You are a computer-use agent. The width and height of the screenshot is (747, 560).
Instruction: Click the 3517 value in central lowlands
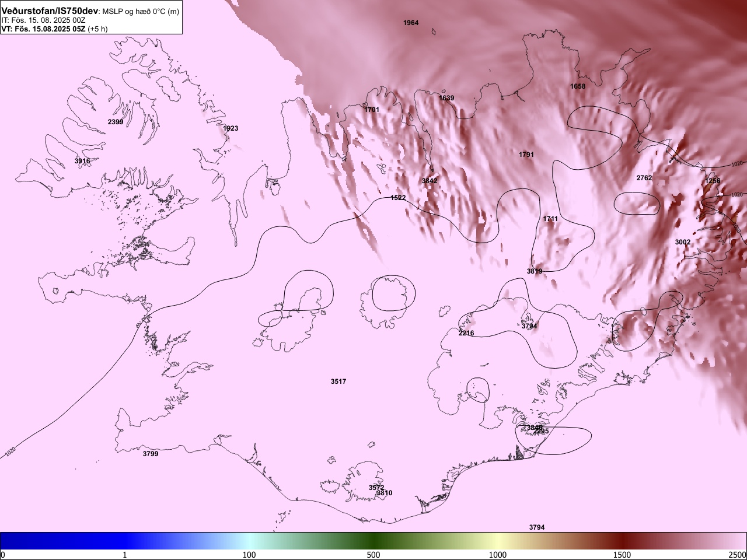tap(338, 381)
